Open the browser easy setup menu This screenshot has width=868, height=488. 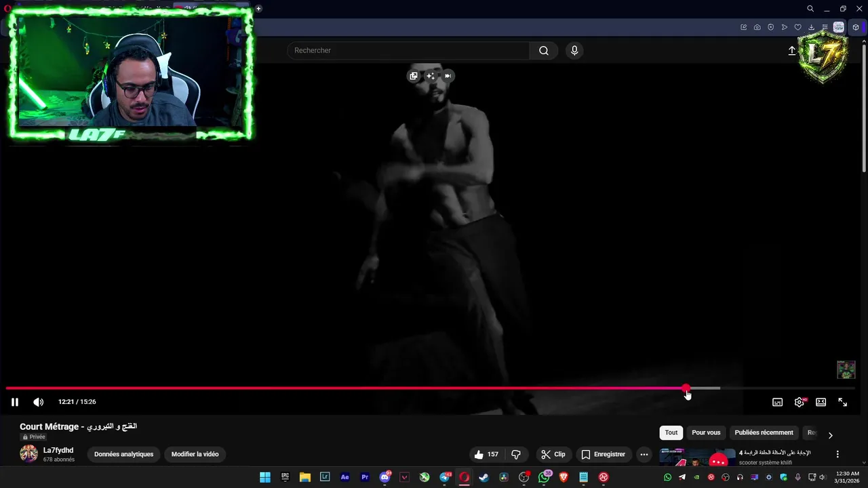pos(825,27)
